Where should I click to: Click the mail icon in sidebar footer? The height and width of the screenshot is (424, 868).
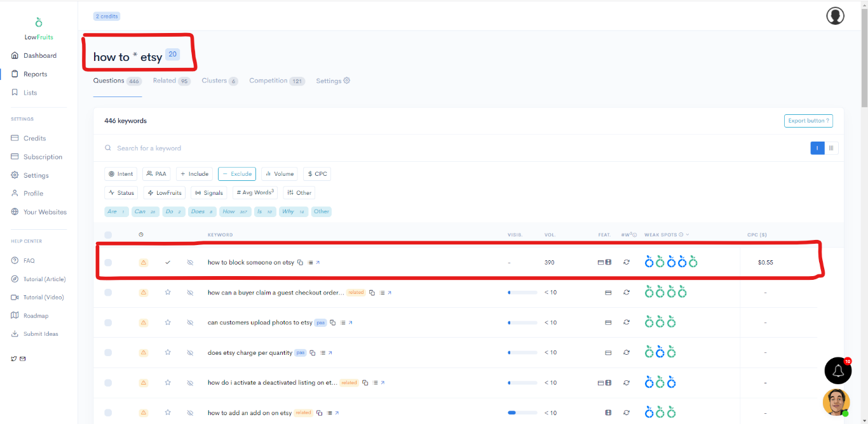click(x=23, y=359)
